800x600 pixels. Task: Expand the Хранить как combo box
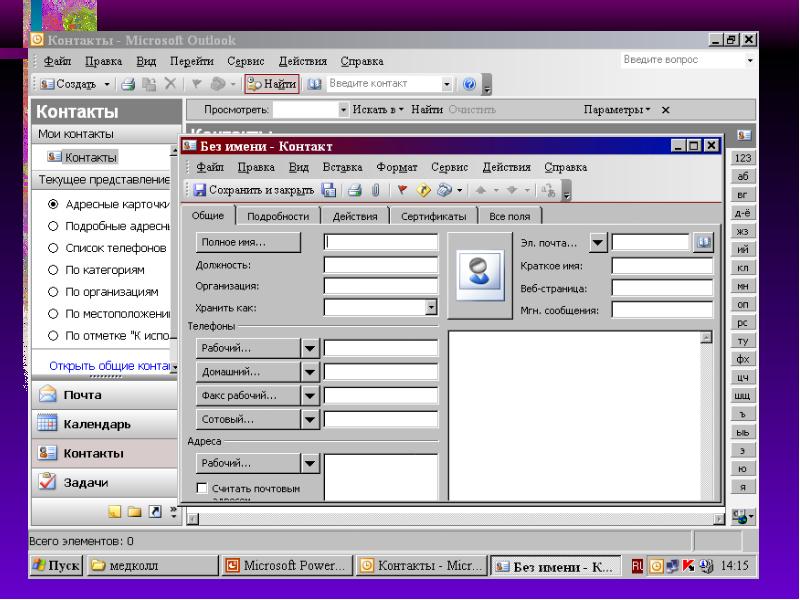[x=432, y=307]
